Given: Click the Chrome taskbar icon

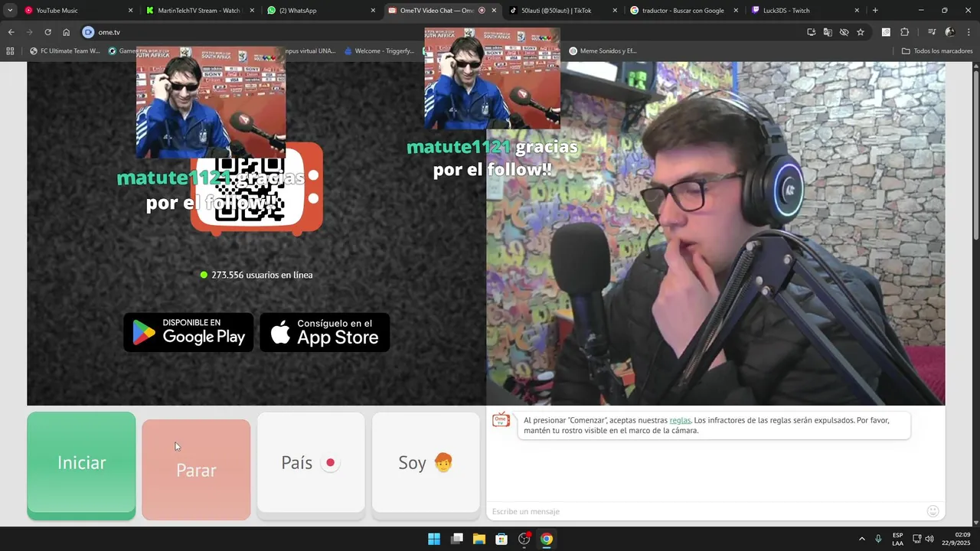Looking at the screenshot, I should tap(547, 539).
